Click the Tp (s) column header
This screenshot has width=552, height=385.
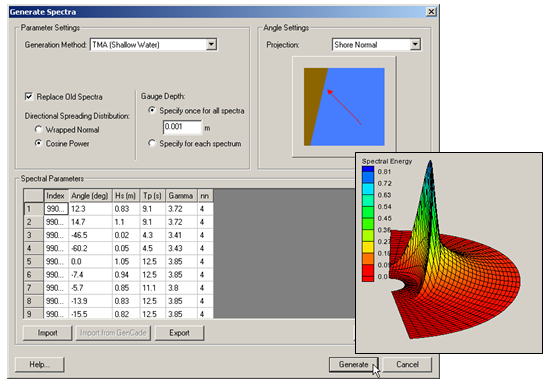tap(152, 196)
